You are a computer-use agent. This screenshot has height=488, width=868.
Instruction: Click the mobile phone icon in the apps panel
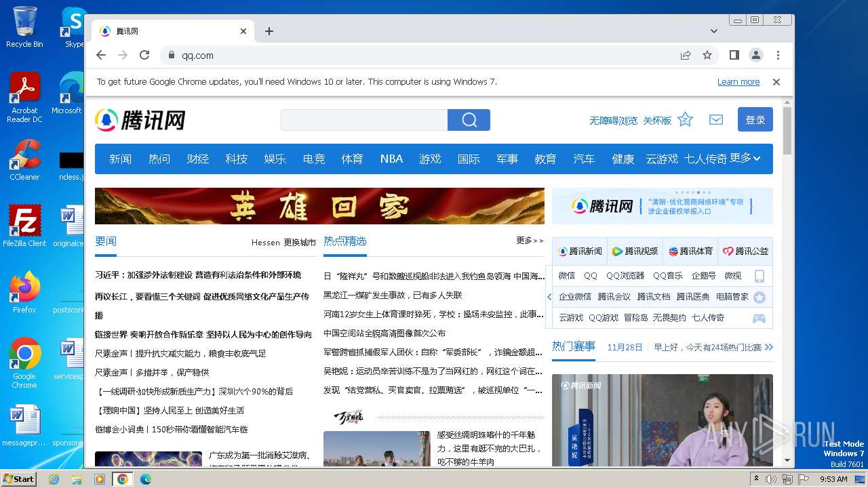pos(759,276)
